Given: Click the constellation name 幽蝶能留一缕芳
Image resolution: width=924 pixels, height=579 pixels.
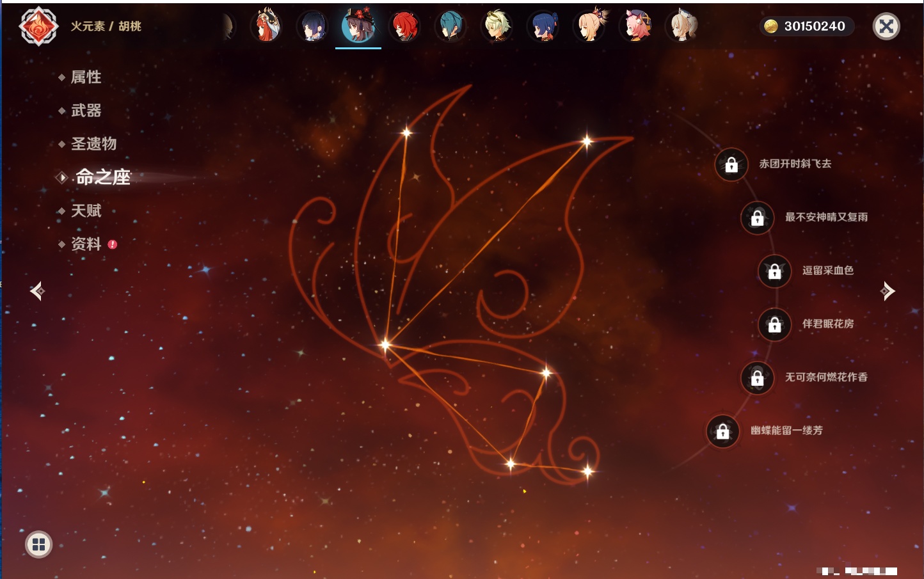Looking at the screenshot, I should click(x=787, y=430).
